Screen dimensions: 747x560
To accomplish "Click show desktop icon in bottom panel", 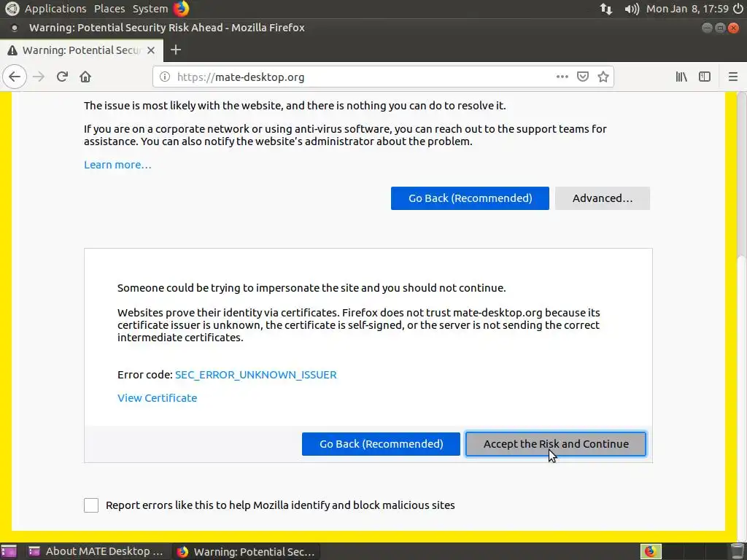I will 9,551.
